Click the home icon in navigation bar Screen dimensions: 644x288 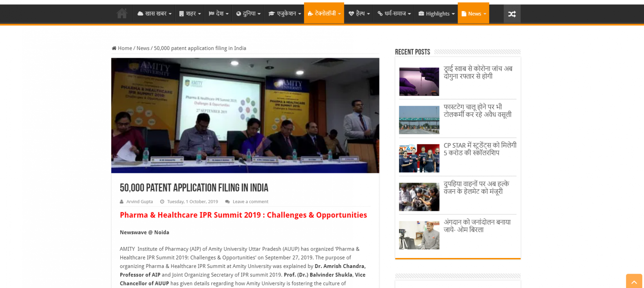click(x=122, y=14)
